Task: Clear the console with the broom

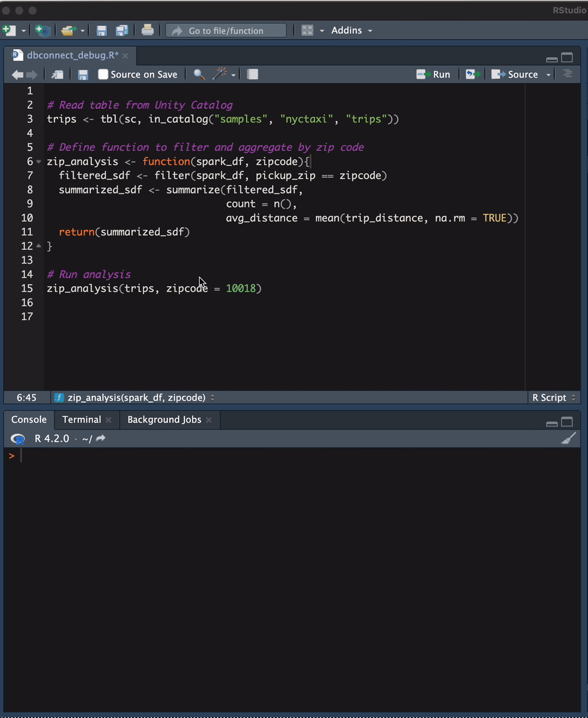Action: [x=569, y=438]
